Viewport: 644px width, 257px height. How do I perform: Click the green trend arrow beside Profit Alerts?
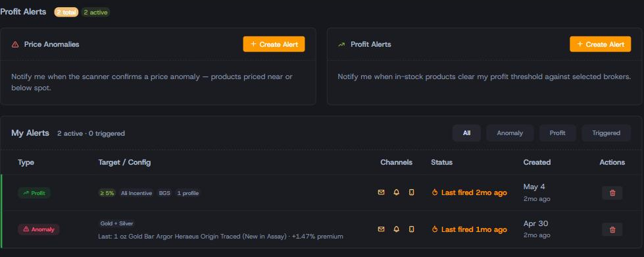click(x=341, y=44)
